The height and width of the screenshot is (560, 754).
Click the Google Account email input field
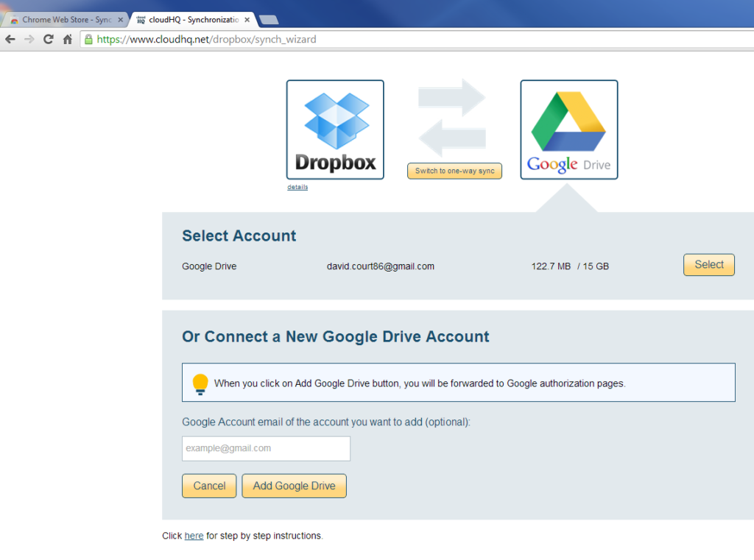pyautogui.click(x=266, y=448)
